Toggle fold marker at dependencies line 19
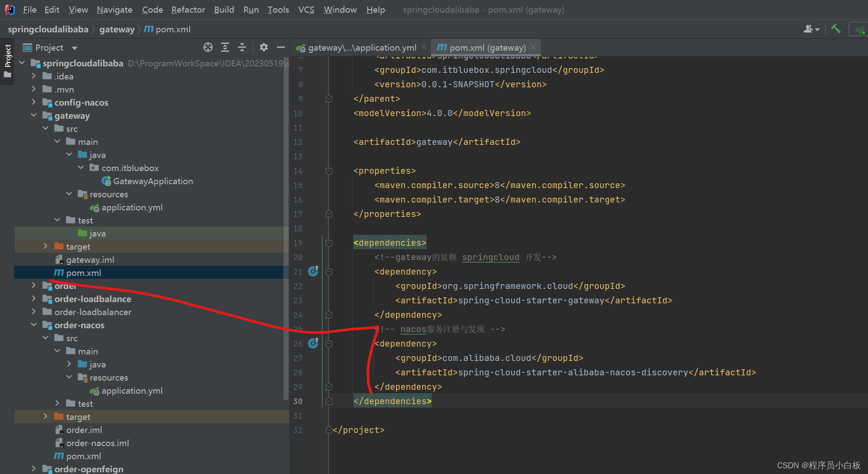Screen dimensions: 868x474 (x=329, y=243)
